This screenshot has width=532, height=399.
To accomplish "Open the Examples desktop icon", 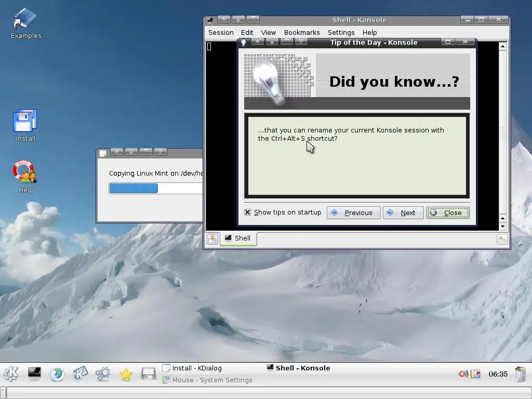I will pos(25,23).
